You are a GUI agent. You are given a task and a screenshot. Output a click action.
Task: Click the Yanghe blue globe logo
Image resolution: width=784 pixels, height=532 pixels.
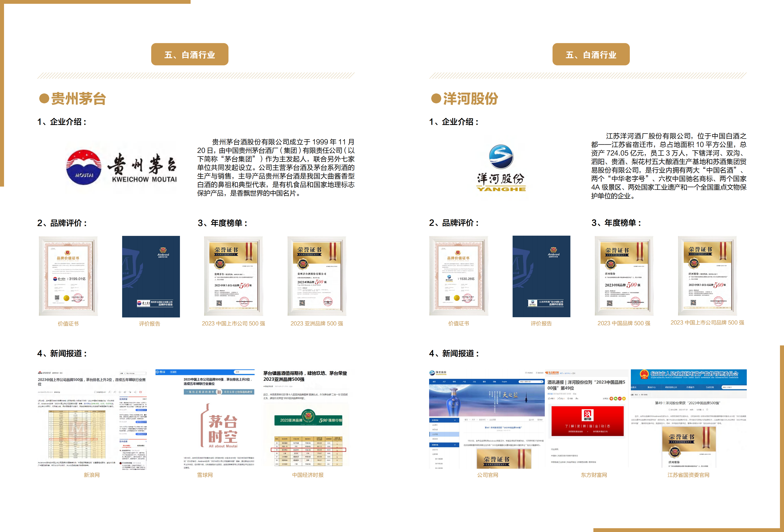point(501,156)
